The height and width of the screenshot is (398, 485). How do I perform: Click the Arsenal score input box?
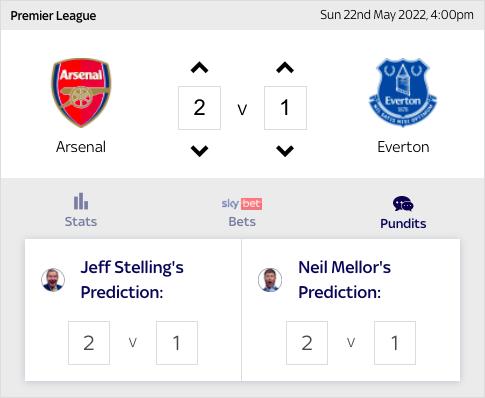[x=199, y=108]
